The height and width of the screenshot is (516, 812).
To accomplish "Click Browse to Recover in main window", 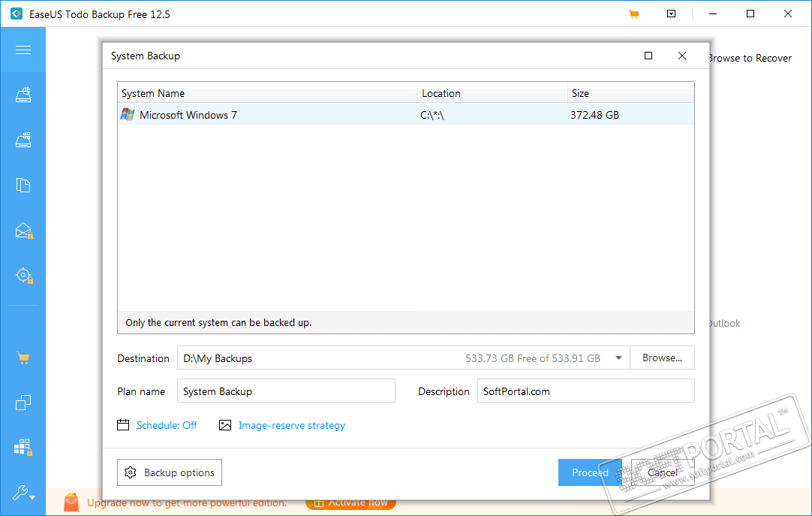I will point(750,58).
